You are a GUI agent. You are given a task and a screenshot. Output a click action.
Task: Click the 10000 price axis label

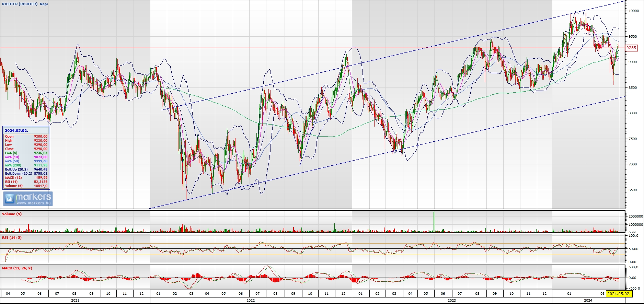click(633, 11)
